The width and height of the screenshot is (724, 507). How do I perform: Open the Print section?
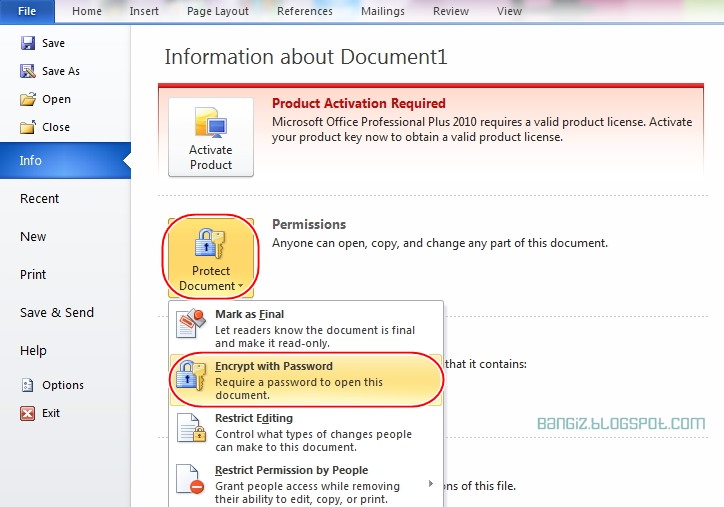33,275
